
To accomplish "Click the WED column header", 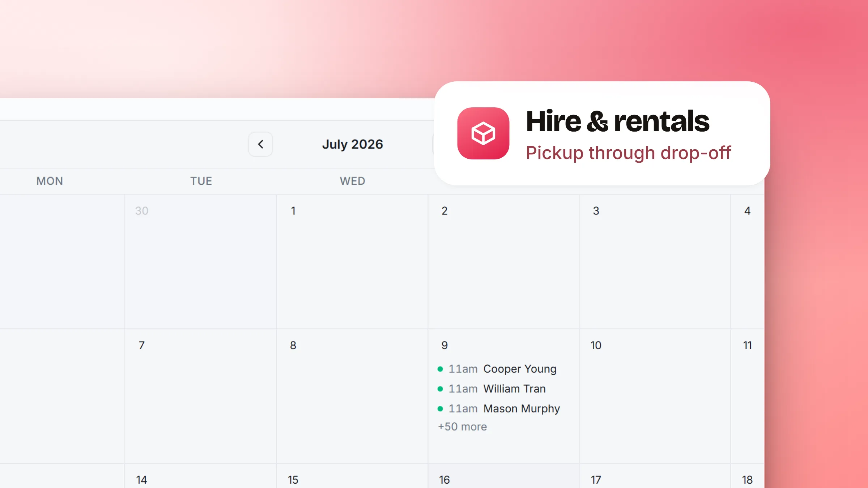I will (x=353, y=181).
